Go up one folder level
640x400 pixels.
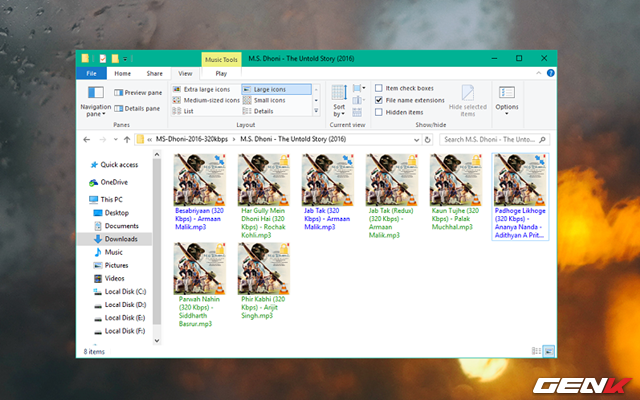(x=127, y=140)
